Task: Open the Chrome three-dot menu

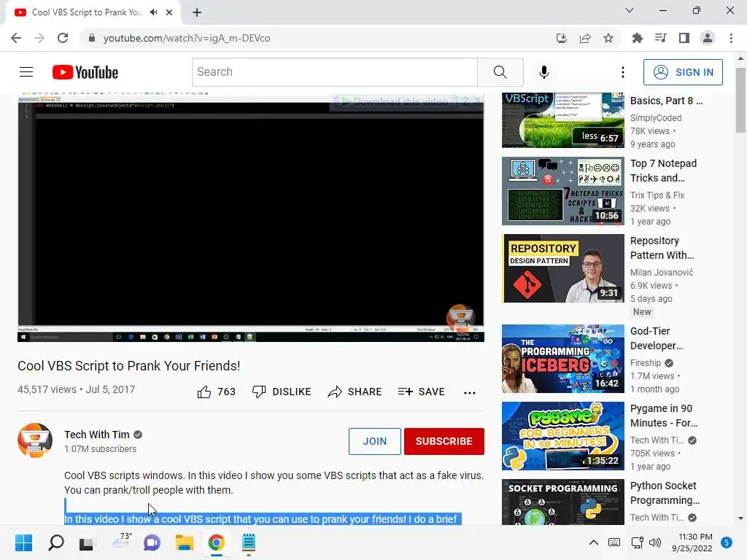Action: (731, 38)
